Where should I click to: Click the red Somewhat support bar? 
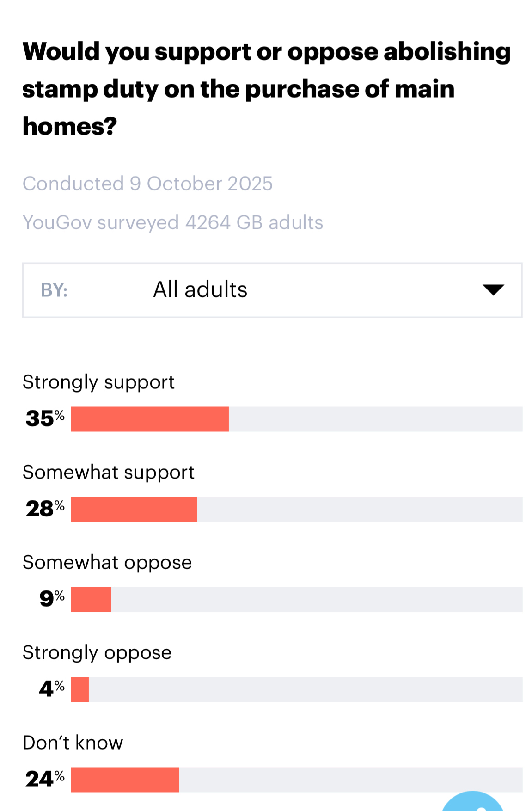pyautogui.click(x=134, y=509)
